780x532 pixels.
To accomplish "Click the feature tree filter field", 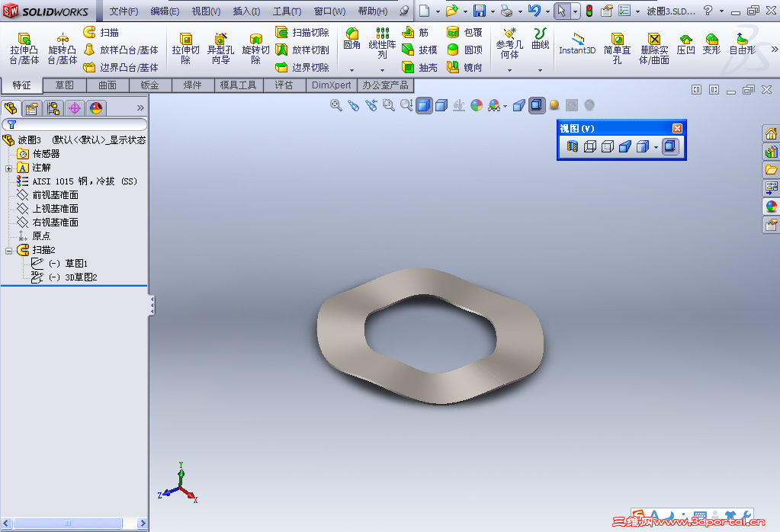I will click(75, 124).
